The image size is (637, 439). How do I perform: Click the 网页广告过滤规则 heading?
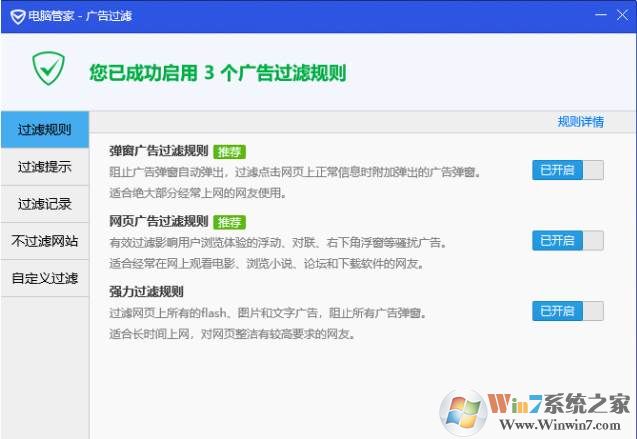158,221
